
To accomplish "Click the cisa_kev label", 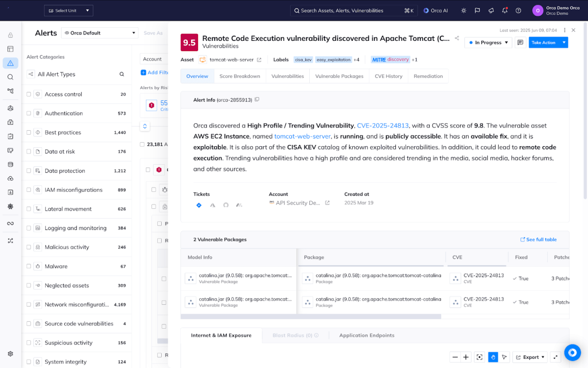I will pos(303,60).
